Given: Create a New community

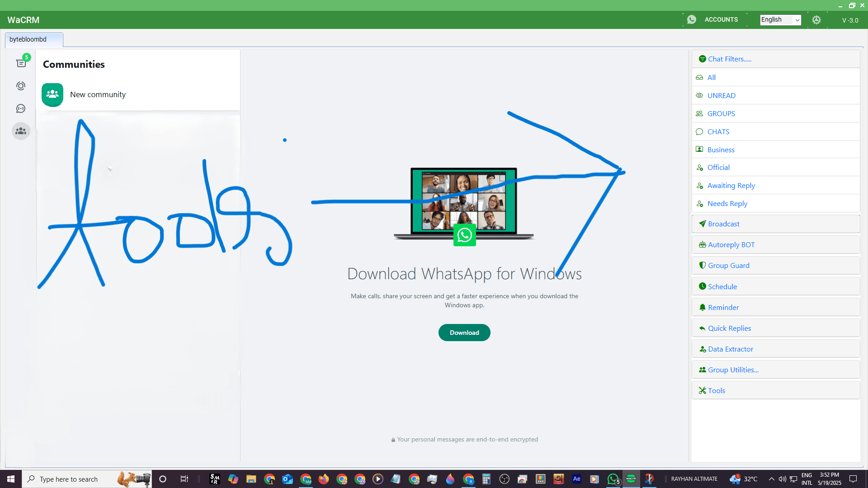Looking at the screenshot, I should (x=138, y=94).
